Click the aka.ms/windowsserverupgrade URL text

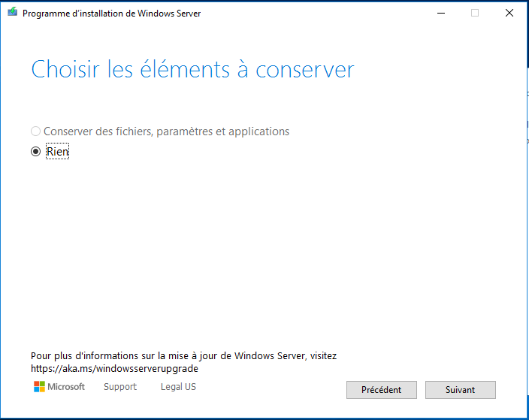coord(114,368)
